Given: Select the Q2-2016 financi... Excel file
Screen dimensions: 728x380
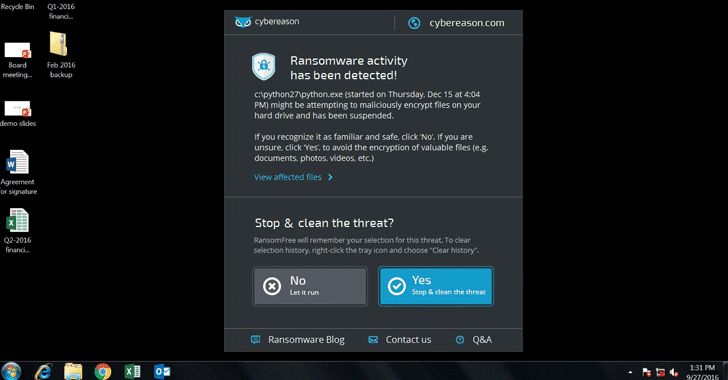Looking at the screenshot, I should point(17,230).
